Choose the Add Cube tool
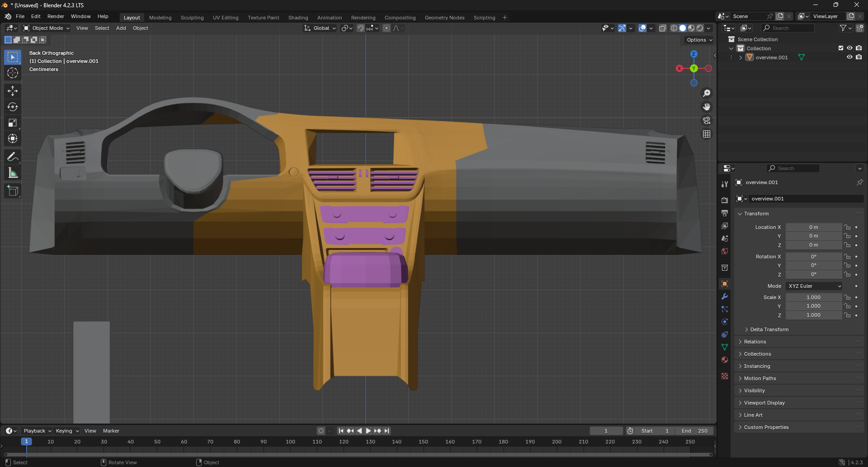The image size is (868, 467). tap(13, 191)
